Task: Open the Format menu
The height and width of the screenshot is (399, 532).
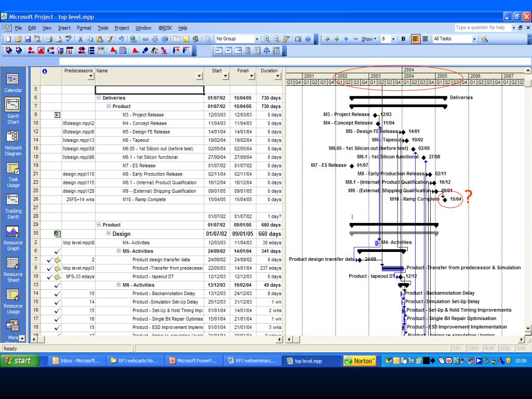Action: (x=84, y=28)
